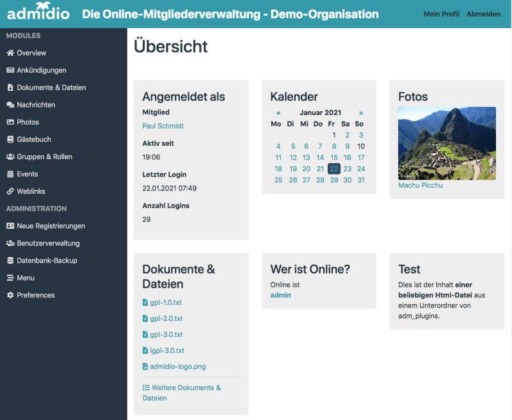
Task: Click the Events calendar icon in the sidebar
Action: (9, 174)
